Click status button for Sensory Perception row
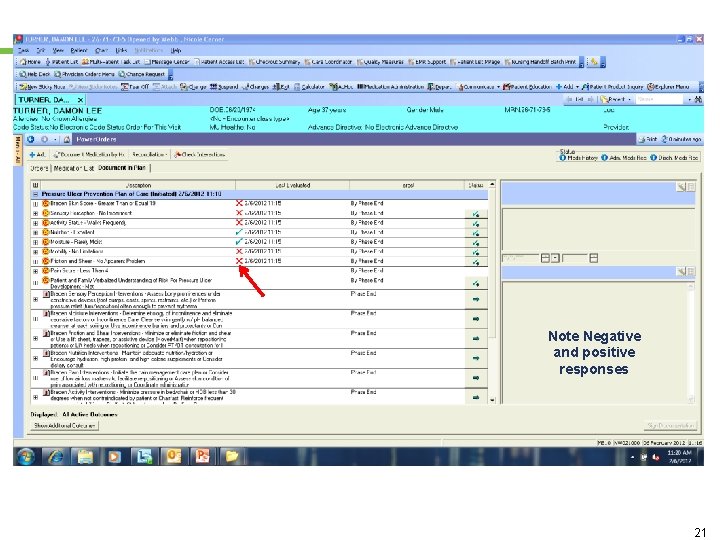The image size is (720, 540). (x=476, y=214)
